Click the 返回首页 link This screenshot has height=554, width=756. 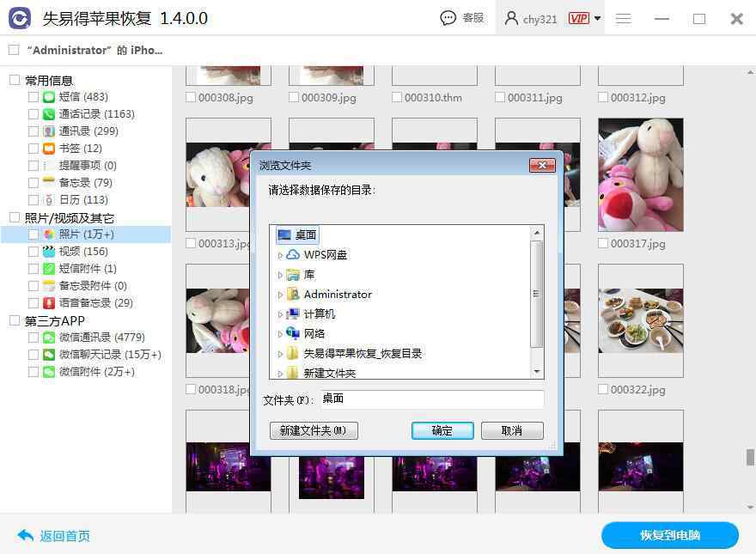click(x=64, y=536)
